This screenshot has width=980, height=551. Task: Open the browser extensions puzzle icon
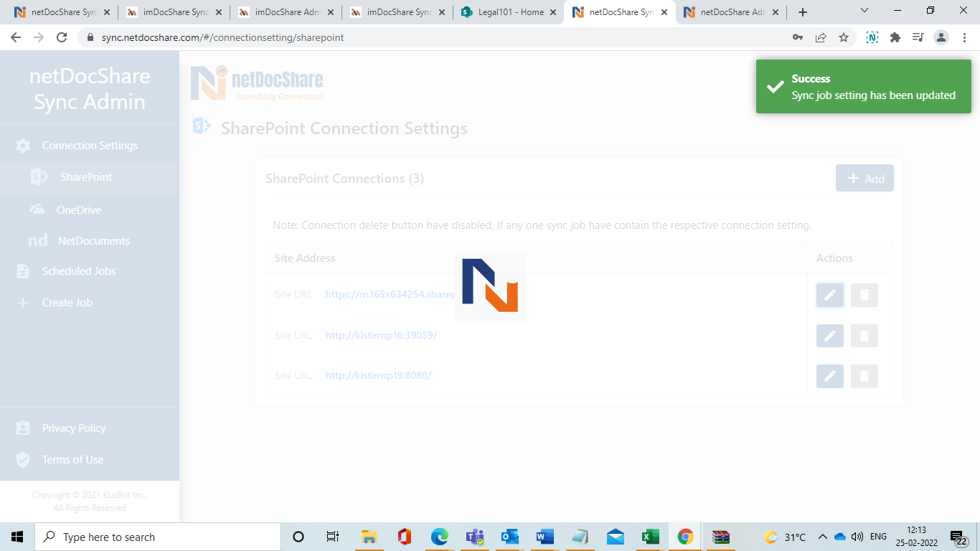(895, 37)
